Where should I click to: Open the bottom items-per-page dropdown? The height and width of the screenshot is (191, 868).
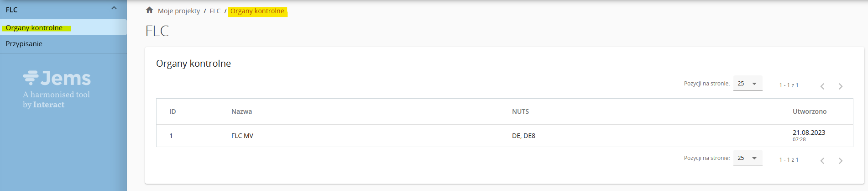[x=748, y=158]
